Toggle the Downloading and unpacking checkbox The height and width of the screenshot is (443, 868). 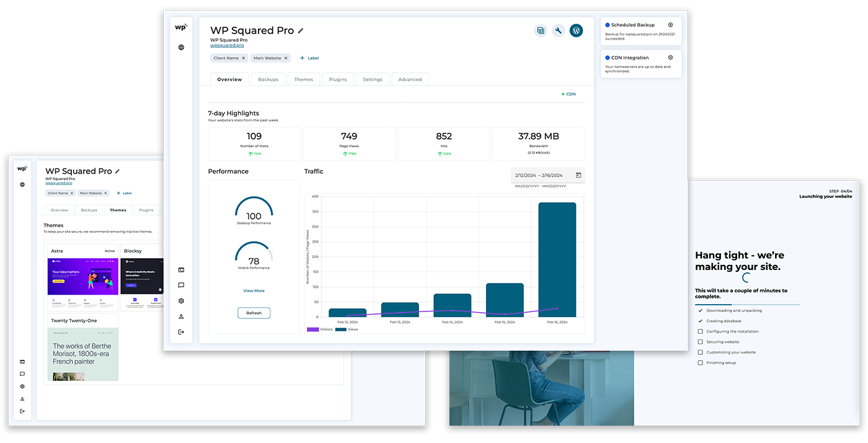[701, 310]
